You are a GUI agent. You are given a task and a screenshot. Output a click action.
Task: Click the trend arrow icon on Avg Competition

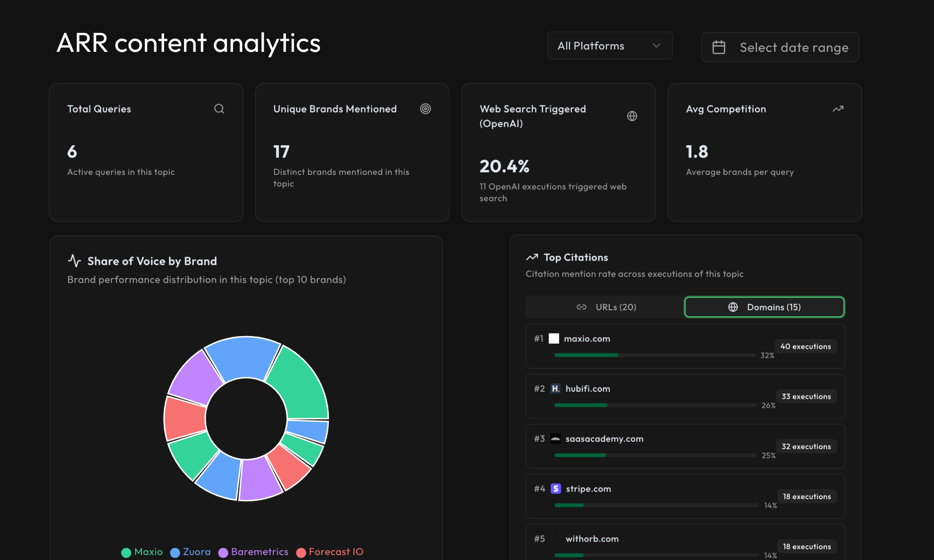pos(838,109)
